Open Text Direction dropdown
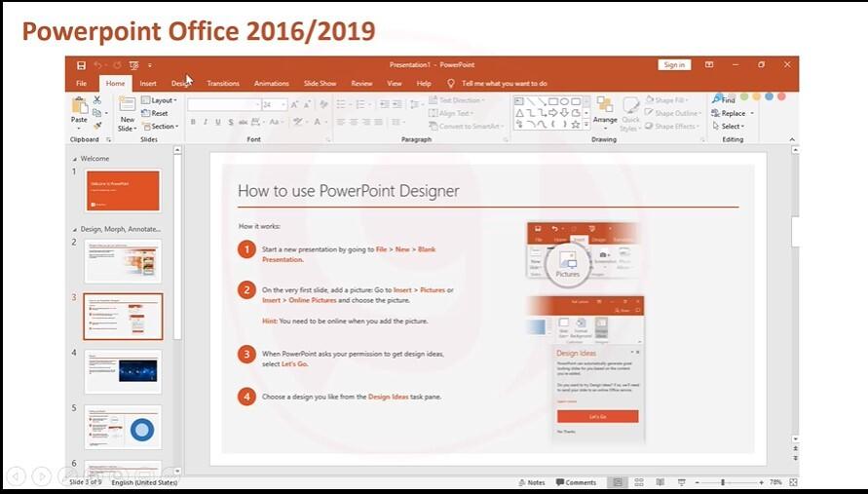Screen dimensions: 868x494 pyautogui.click(x=457, y=100)
